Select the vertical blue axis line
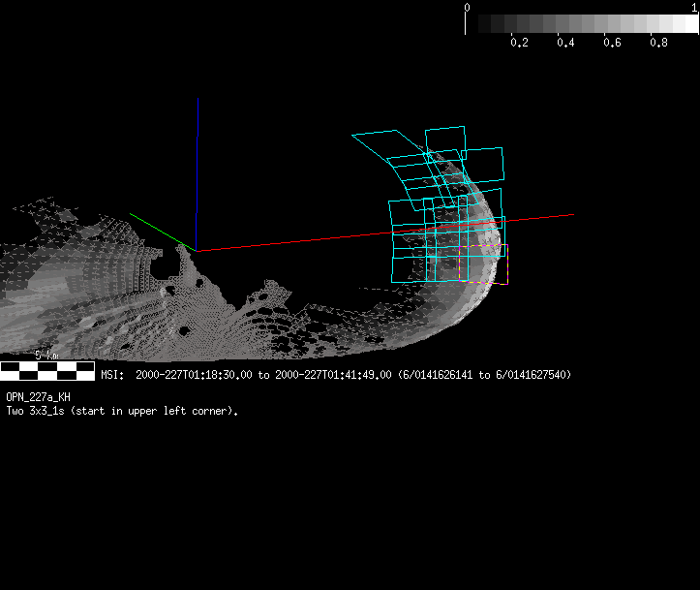Viewport: 700px width, 590px height. tap(198, 165)
